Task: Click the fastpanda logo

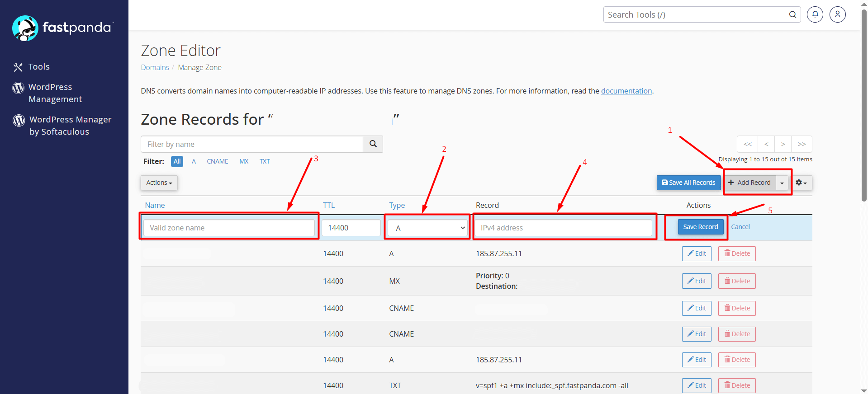Action: point(63,28)
